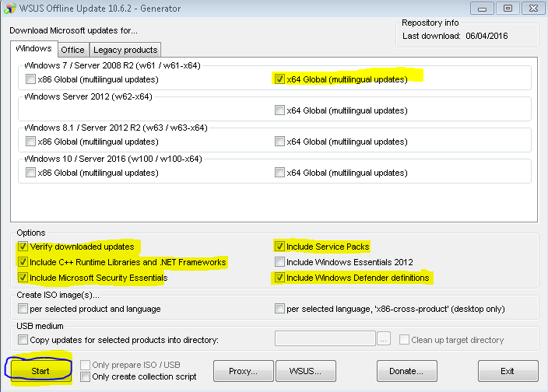Open WSUS settings button
This screenshot has height=392, width=548.
click(305, 371)
